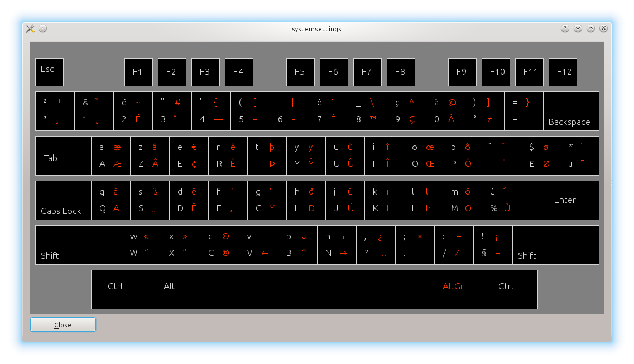The width and height of the screenshot is (634, 364).
Task: Click the red AltGr key
Action: click(x=453, y=289)
